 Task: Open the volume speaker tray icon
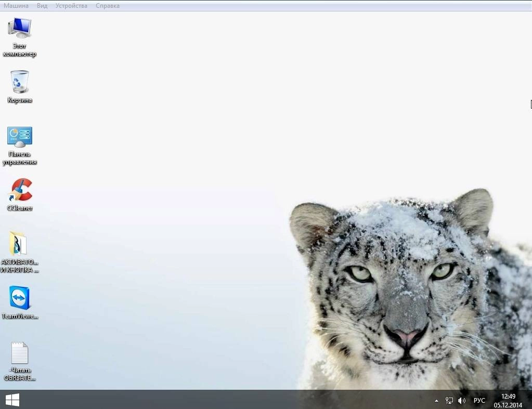click(461, 401)
